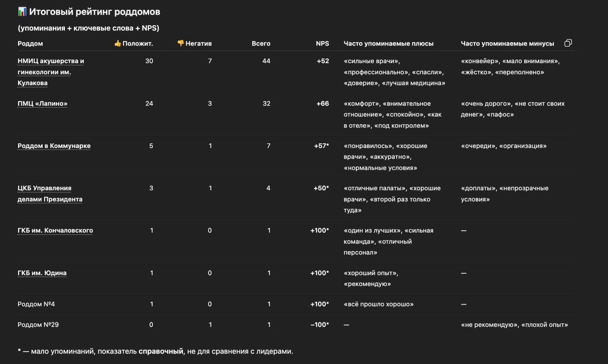The height and width of the screenshot is (364, 608).
Task: Select the NPS value +66
Action: tap(323, 103)
